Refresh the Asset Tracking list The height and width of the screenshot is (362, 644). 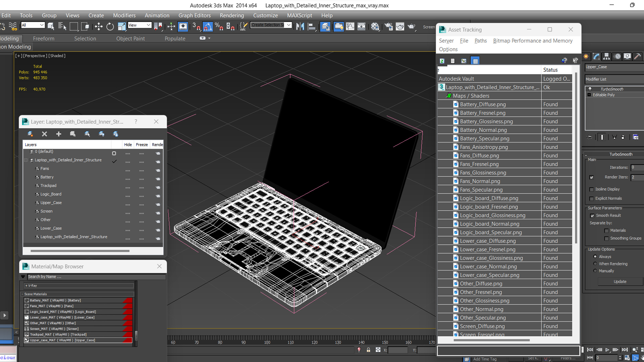tap(442, 61)
